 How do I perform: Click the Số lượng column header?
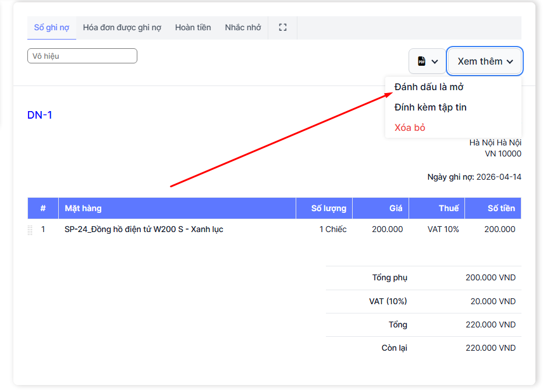coord(328,208)
